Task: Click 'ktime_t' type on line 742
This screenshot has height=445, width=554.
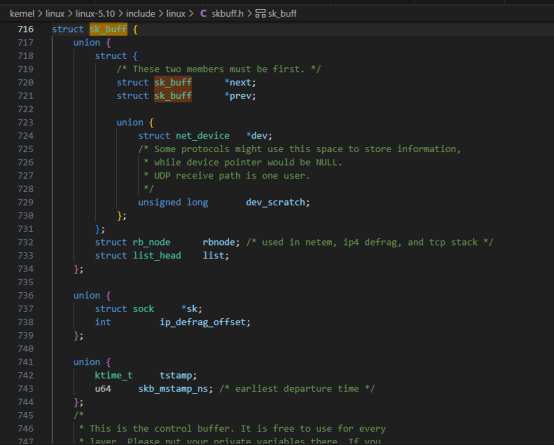Action: [x=113, y=375]
